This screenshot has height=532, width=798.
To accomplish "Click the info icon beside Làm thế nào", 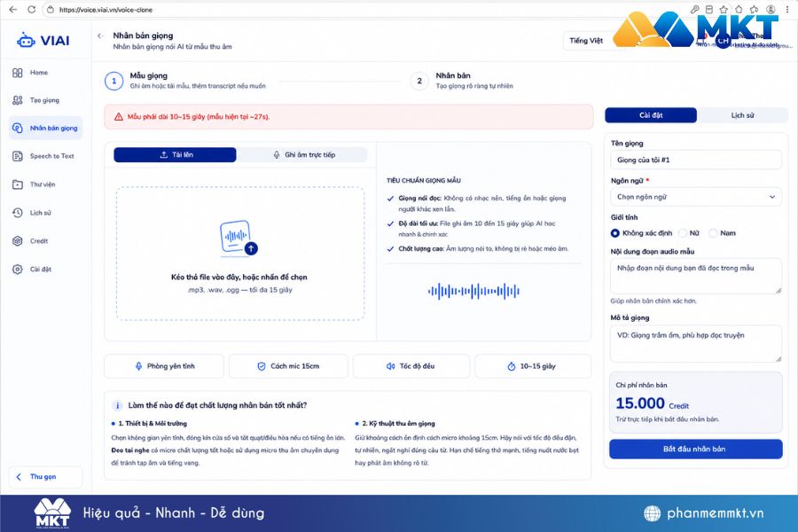I will [117, 406].
